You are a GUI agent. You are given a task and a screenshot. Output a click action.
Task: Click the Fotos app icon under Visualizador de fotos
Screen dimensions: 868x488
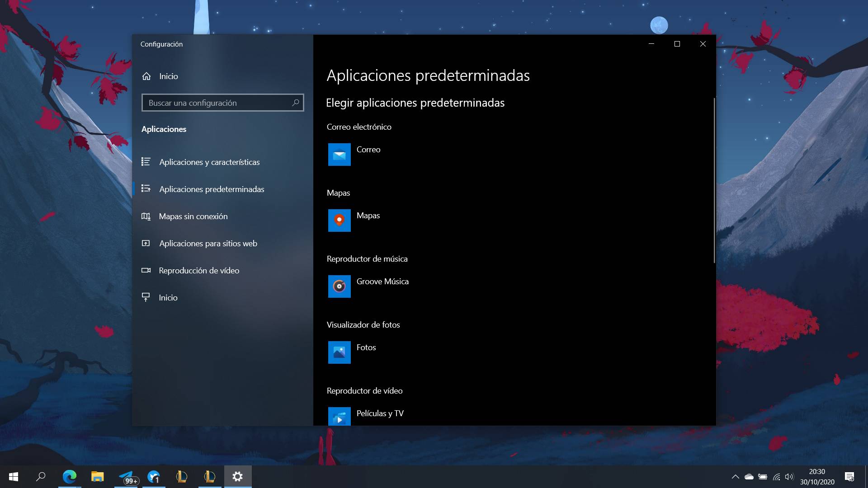point(339,352)
